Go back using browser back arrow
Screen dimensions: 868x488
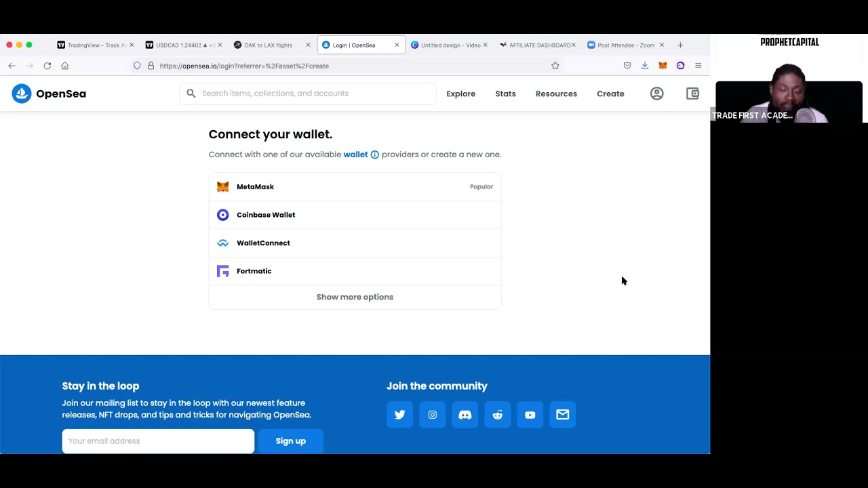point(12,66)
